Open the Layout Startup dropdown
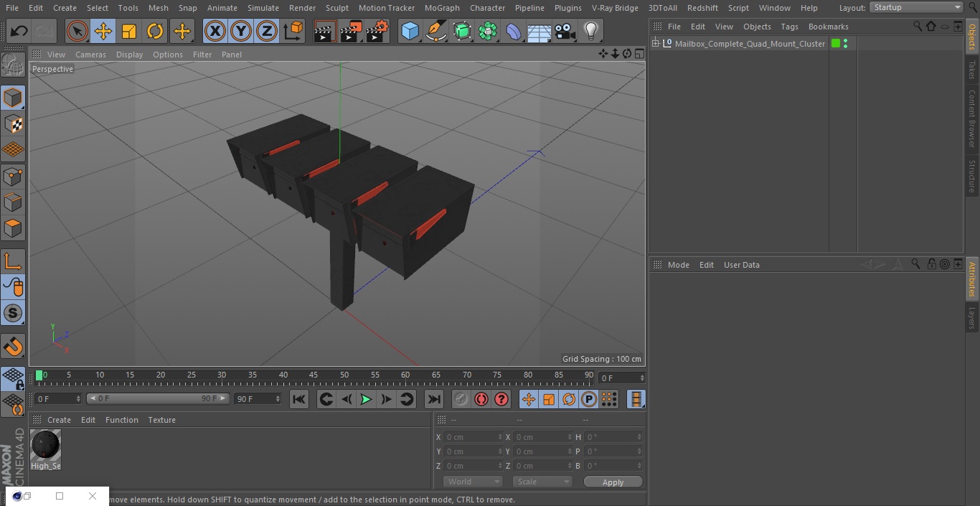Viewport: 980px width, 506px height. 917,7
